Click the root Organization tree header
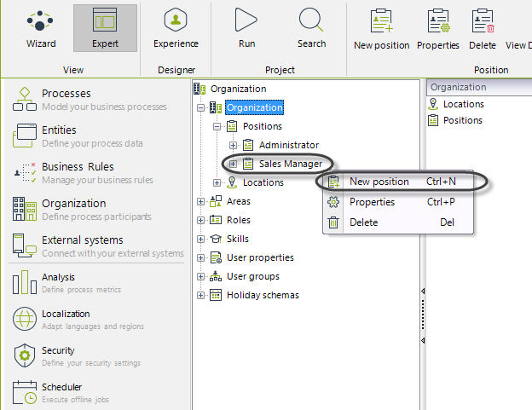 (x=238, y=89)
